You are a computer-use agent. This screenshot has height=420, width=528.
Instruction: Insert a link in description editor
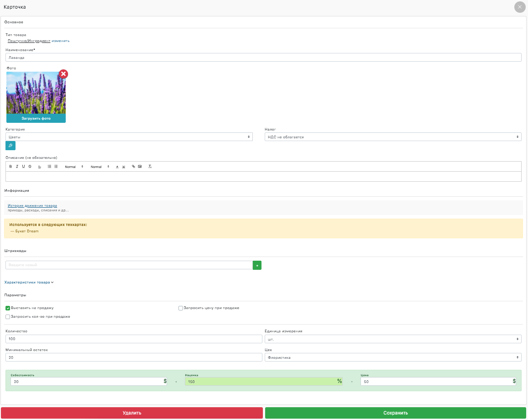click(133, 167)
